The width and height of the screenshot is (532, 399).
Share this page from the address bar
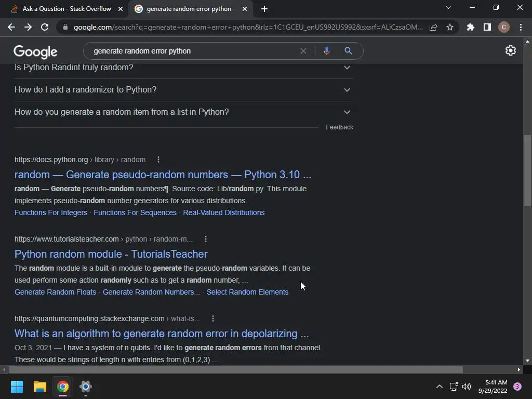click(x=433, y=27)
